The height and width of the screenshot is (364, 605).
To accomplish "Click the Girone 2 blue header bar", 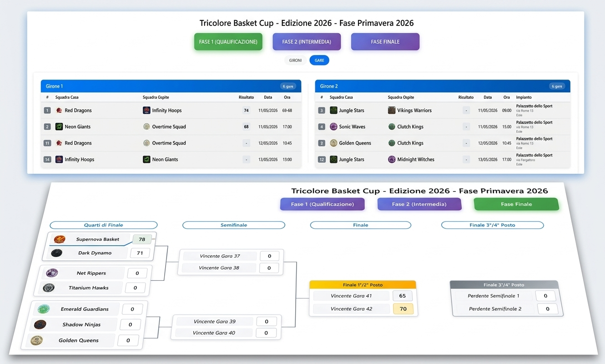I will tap(432, 86).
